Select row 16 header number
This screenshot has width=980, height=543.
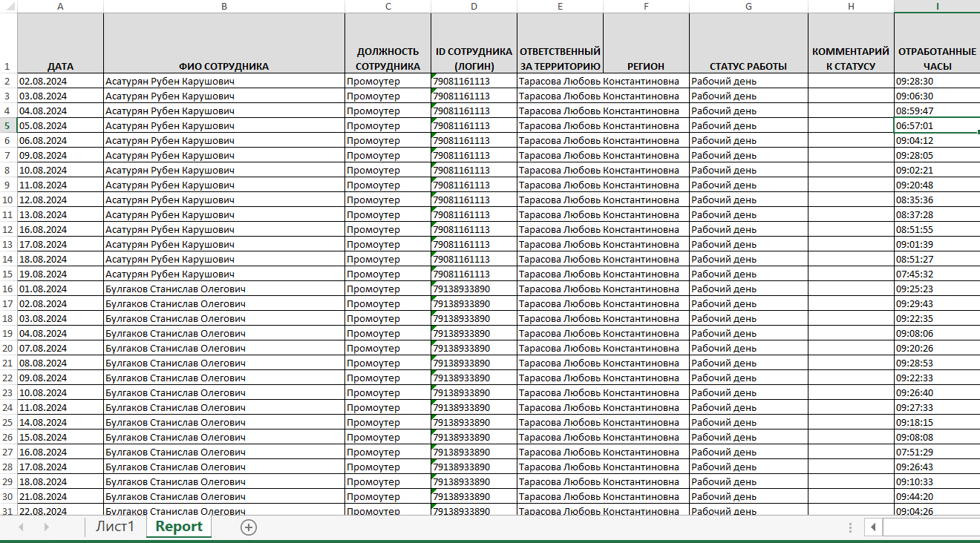pyautogui.click(x=8, y=289)
